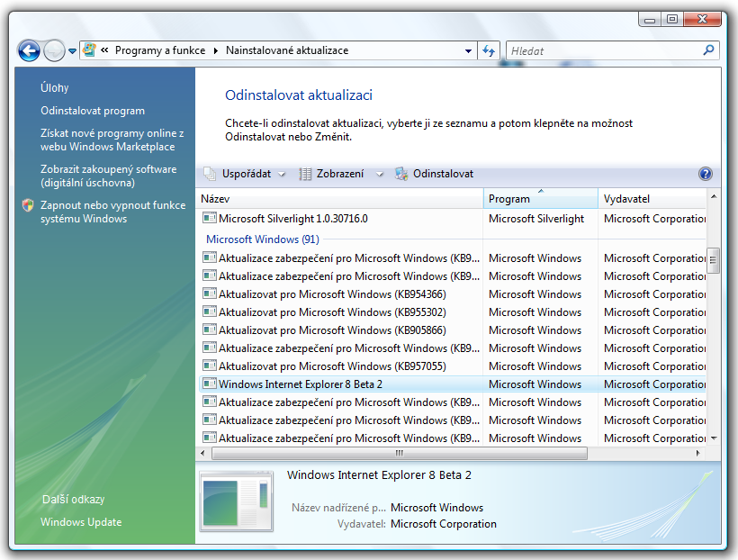This screenshot has height=560, width=738.
Task: Sort by the Vydavatel column header
Action: coord(652,199)
